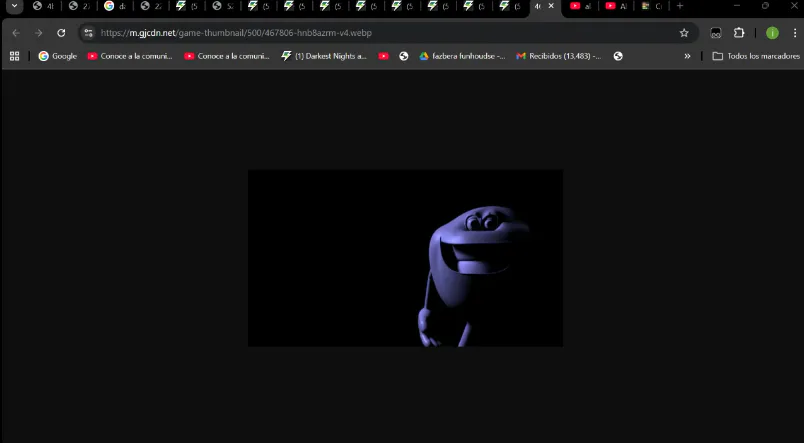Open the Chrome three-dot menu
804x443 pixels.
[795, 33]
